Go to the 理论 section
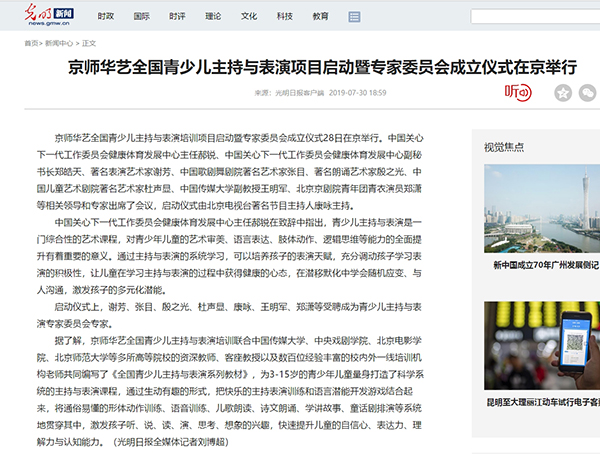The image size is (600, 454). 213,16
